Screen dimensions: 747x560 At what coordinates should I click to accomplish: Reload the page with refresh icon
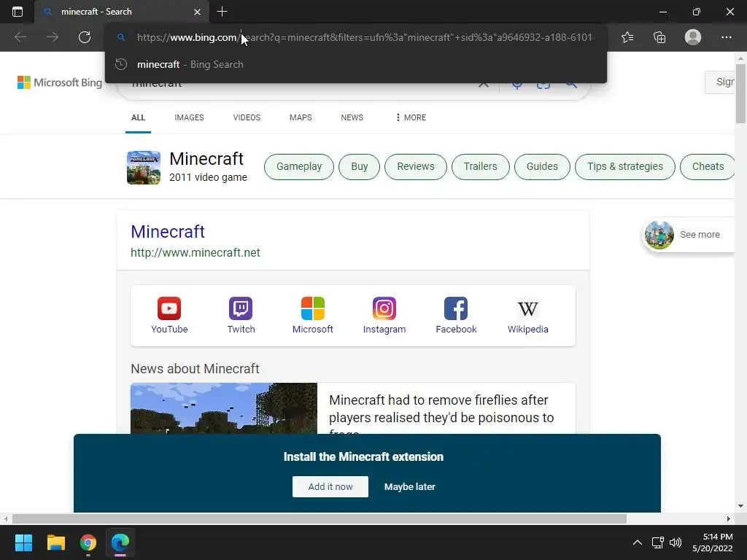[85, 37]
